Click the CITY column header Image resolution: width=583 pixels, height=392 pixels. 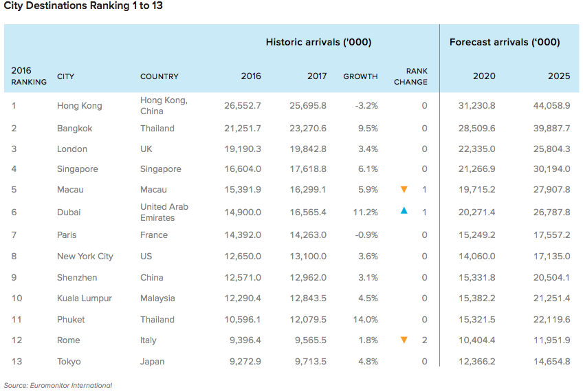(66, 76)
